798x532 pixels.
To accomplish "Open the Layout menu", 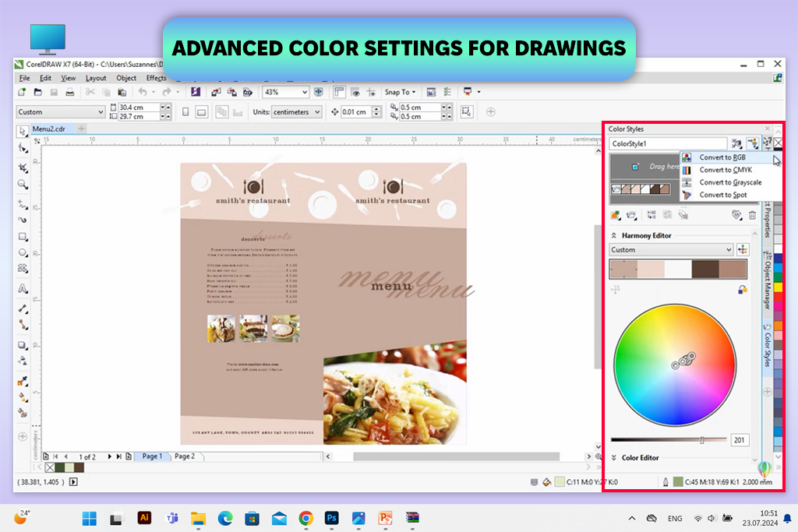I will point(96,78).
